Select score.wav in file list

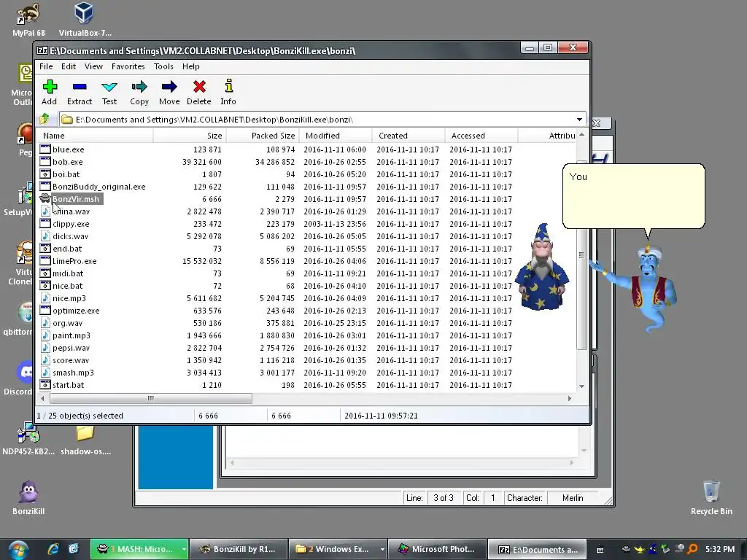click(71, 359)
